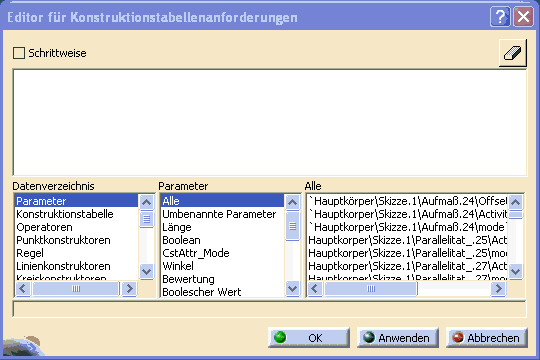Select Länge in the Parameter list

222,227
